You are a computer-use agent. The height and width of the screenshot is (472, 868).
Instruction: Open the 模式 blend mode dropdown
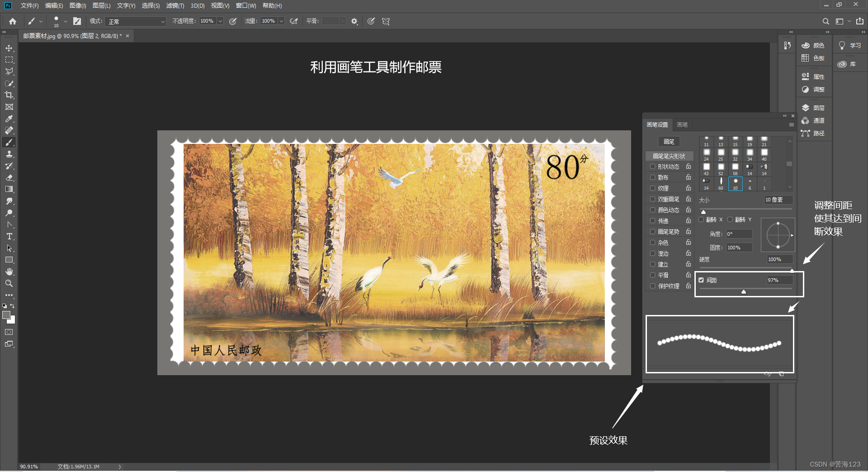coord(136,21)
